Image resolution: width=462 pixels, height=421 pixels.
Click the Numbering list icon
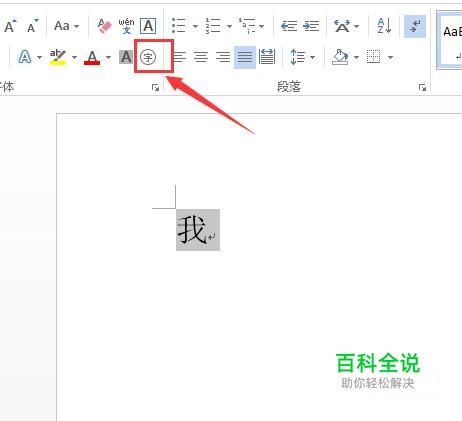[x=213, y=26]
